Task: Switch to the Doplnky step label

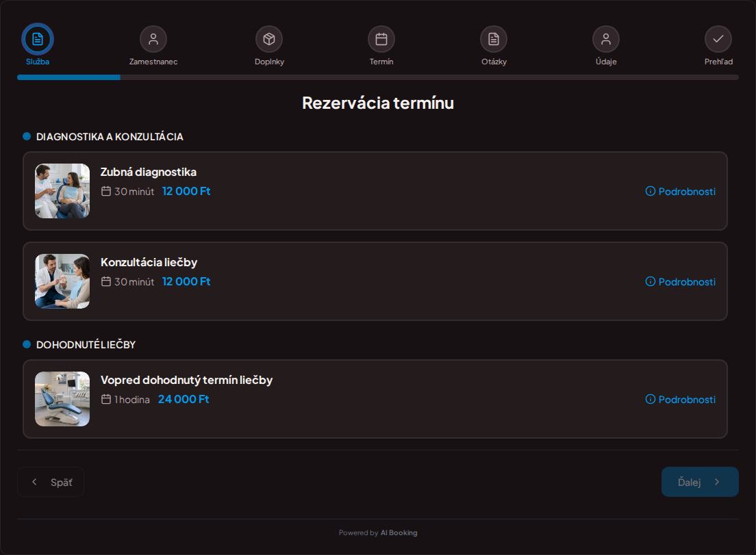Action: pyautogui.click(x=269, y=62)
